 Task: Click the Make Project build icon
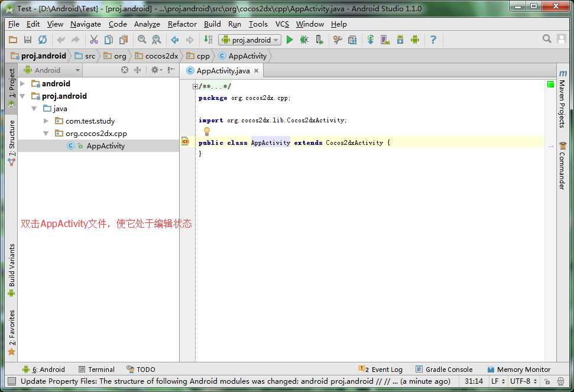(x=208, y=40)
